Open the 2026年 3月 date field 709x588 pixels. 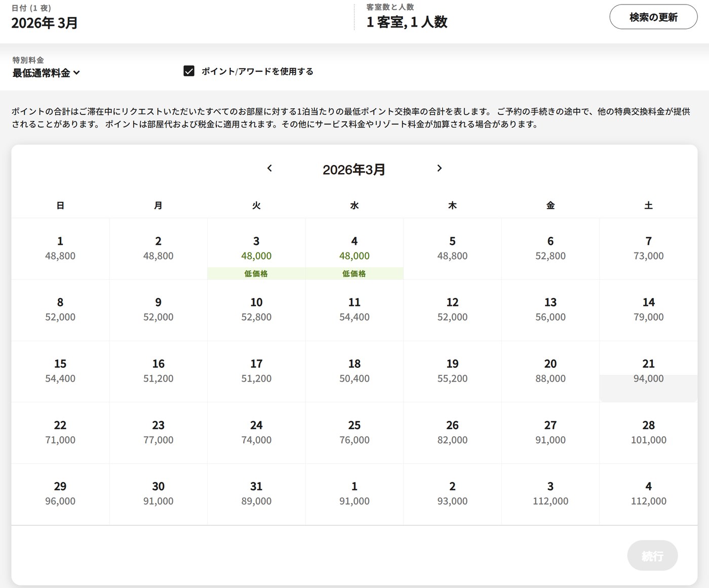point(45,23)
